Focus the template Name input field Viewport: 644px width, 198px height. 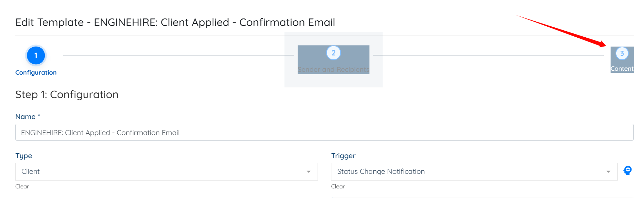point(324,133)
